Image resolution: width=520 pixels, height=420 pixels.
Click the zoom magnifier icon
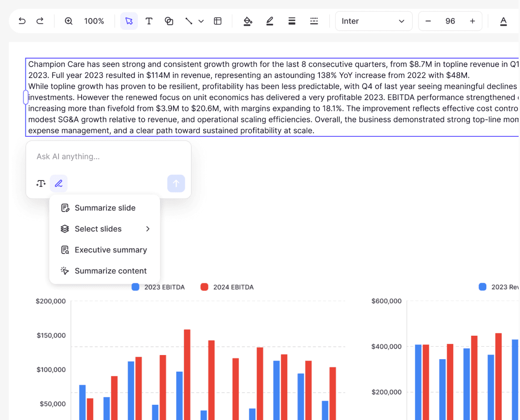point(69,21)
